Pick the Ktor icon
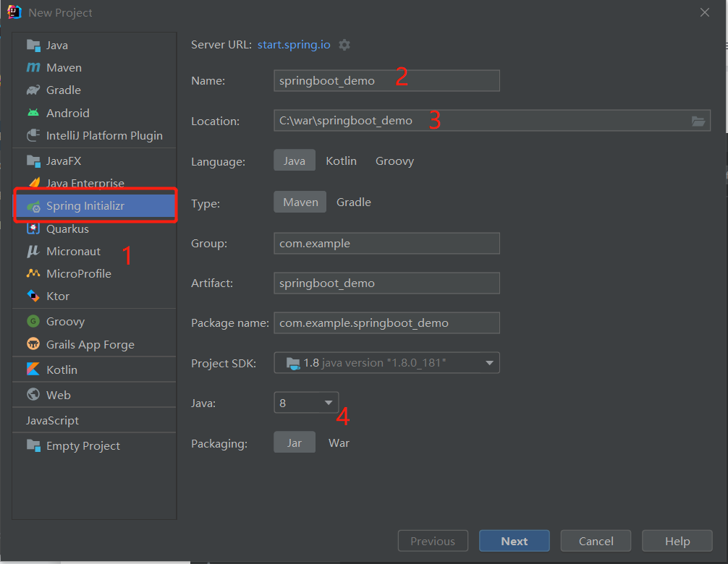Viewport: 728px width, 564px height. click(x=33, y=296)
